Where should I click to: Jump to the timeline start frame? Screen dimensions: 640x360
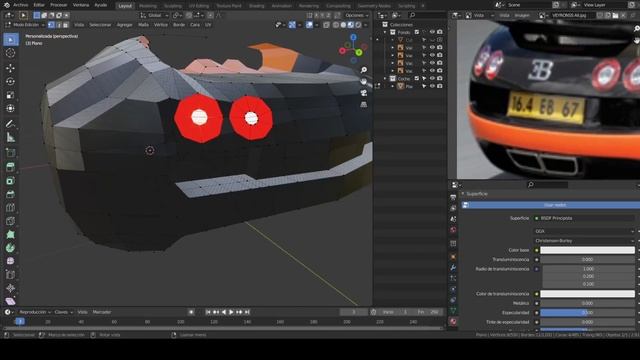pos(208,312)
